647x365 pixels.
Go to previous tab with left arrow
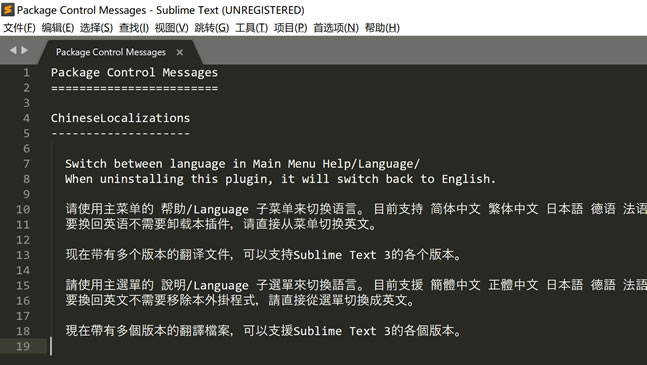[13, 50]
